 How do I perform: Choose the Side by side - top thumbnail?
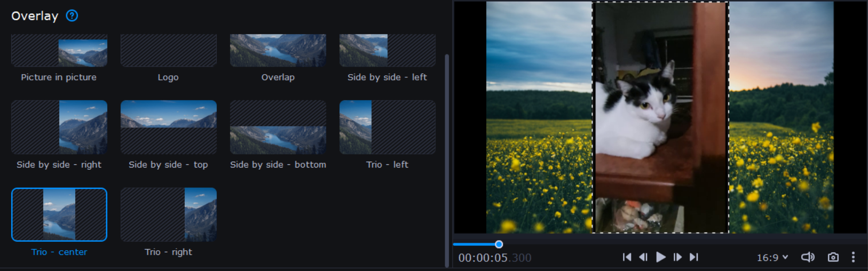[169, 127]
